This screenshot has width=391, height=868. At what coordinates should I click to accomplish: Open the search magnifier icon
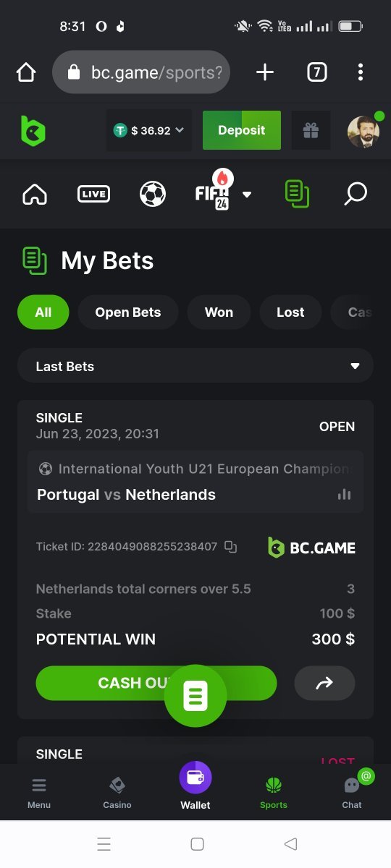pyautogui.click(x=356, y=194)
